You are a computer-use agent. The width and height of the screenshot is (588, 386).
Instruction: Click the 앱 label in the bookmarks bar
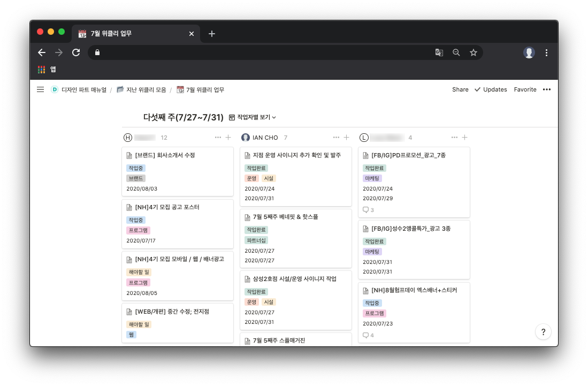click(54, 70)
